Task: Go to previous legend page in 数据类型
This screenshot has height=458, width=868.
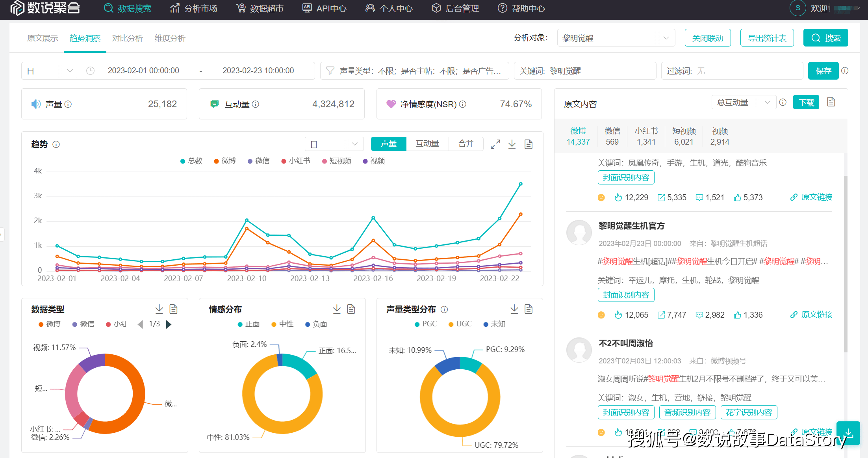Action: tap(140, 324)
